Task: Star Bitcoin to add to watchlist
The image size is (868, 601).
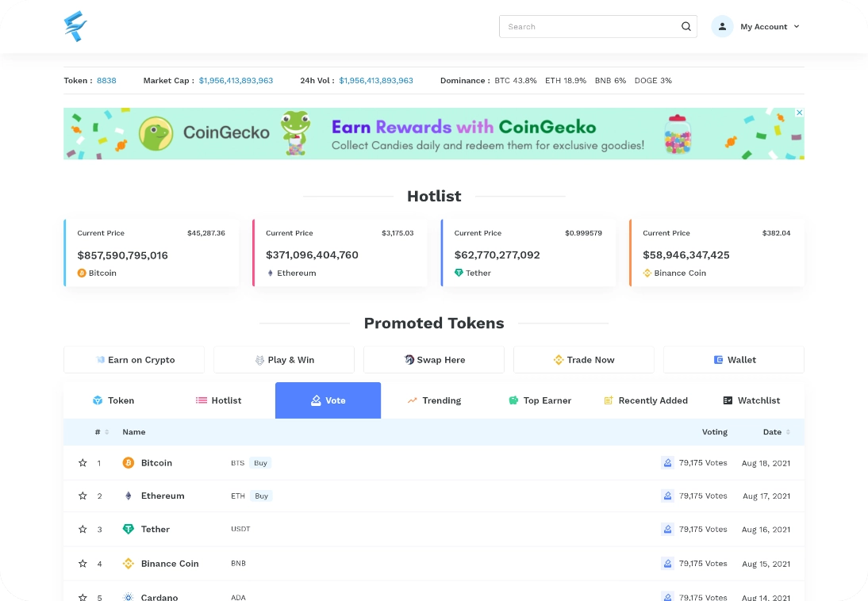Action: (x=83, y=463)
